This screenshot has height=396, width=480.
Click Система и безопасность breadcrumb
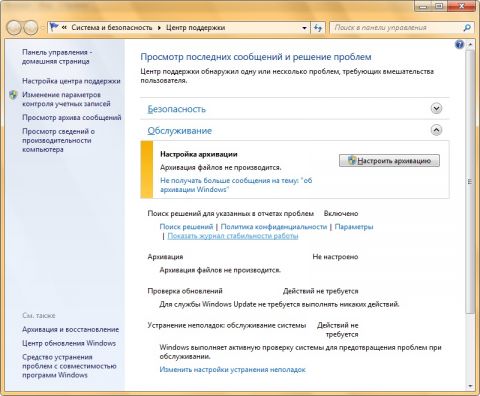[112, 28]
